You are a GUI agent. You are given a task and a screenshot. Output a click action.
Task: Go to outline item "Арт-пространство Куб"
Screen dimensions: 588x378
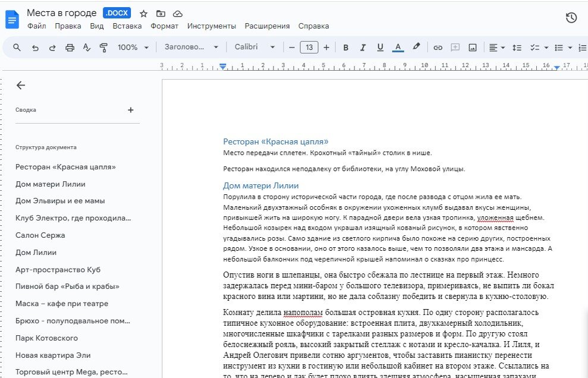click(58, 270)
